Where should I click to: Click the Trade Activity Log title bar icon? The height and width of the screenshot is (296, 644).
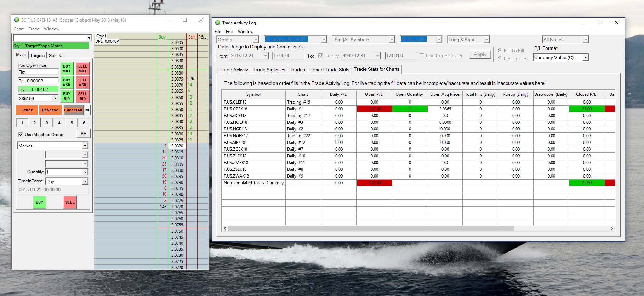218,23
